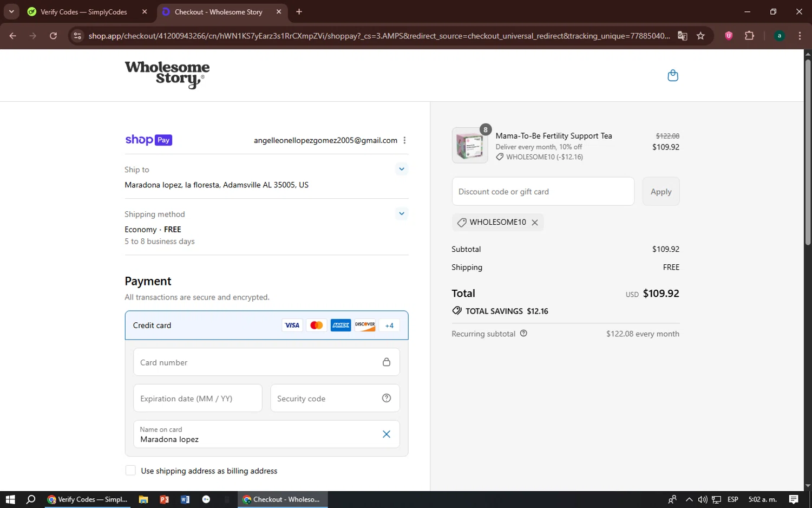Screen dimensions: 812x508
Task: Select the Credit card payment option
Action: pyautogui.click(x=266, y=325)
